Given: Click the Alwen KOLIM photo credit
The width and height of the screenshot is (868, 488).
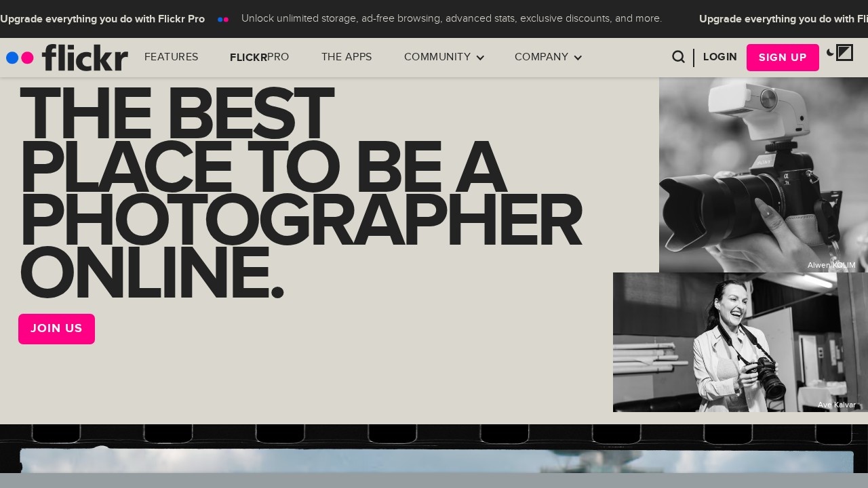Looking at the screenshot, I should pyautogui.click(x=831, y=265).
